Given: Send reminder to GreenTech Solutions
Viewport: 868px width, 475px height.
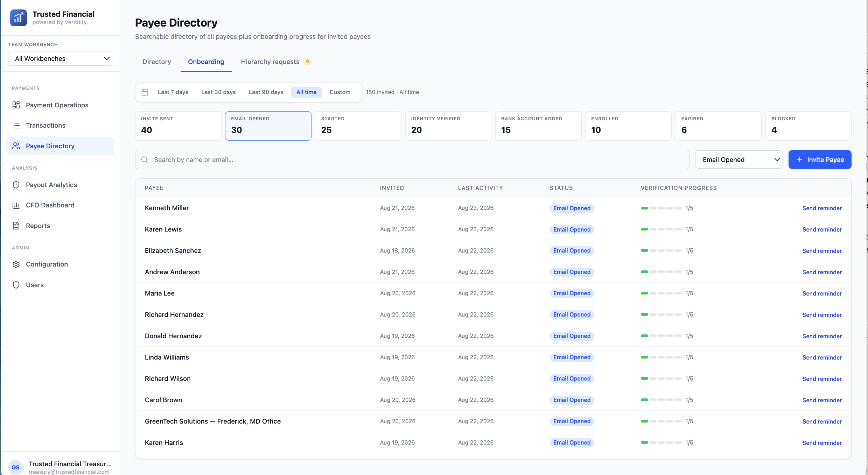Looking at the screenshot, I should [x=822, y=421].
